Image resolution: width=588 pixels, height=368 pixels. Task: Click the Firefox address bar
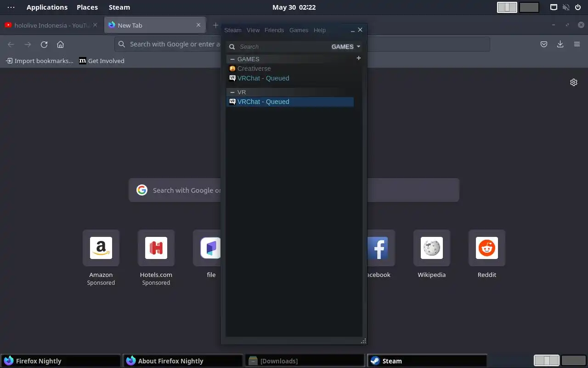point(302,44)
